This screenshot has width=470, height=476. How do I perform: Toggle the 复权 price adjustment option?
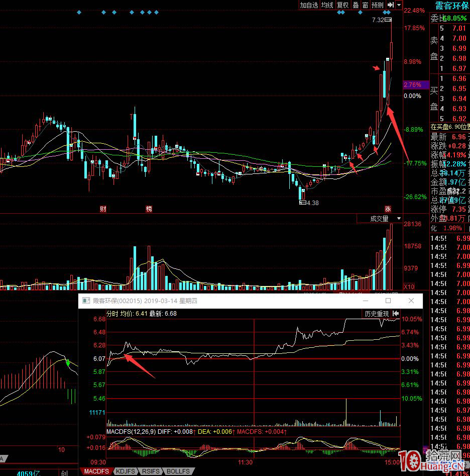click(x=343, y=5)
